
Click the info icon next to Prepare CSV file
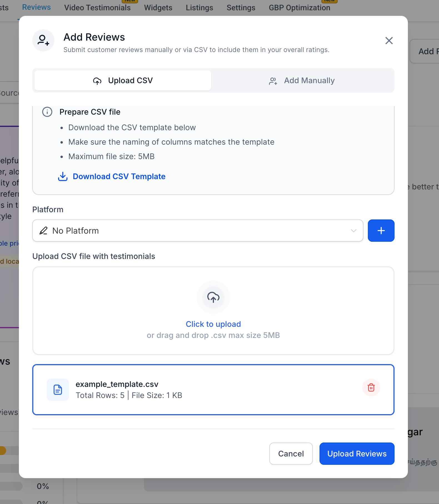[47, 112]
